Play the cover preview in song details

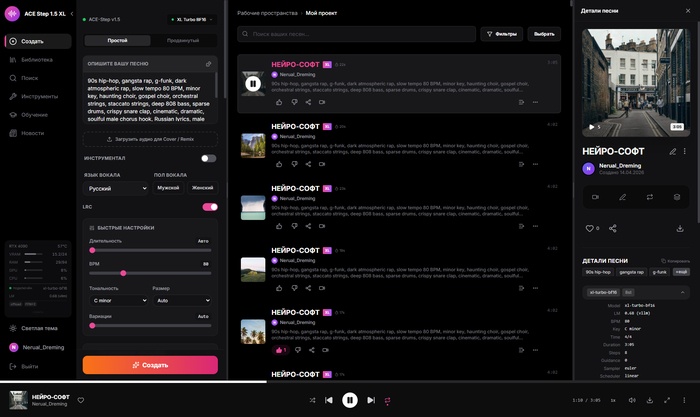592,127
